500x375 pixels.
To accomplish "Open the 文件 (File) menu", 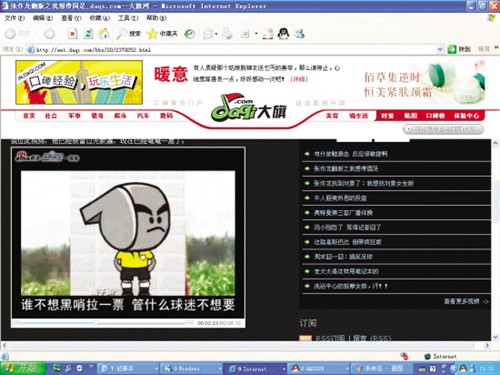I will coord(14,18).
